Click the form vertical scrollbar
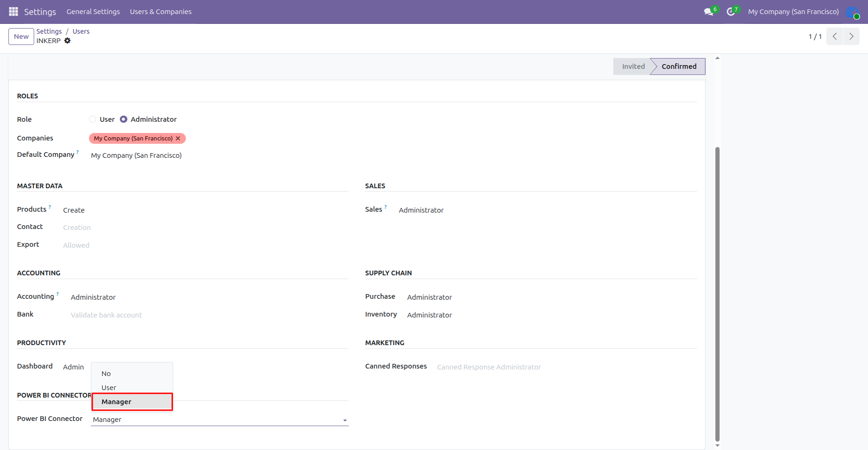The width and height of the screenshot is (868, 450). pos(717,294)
